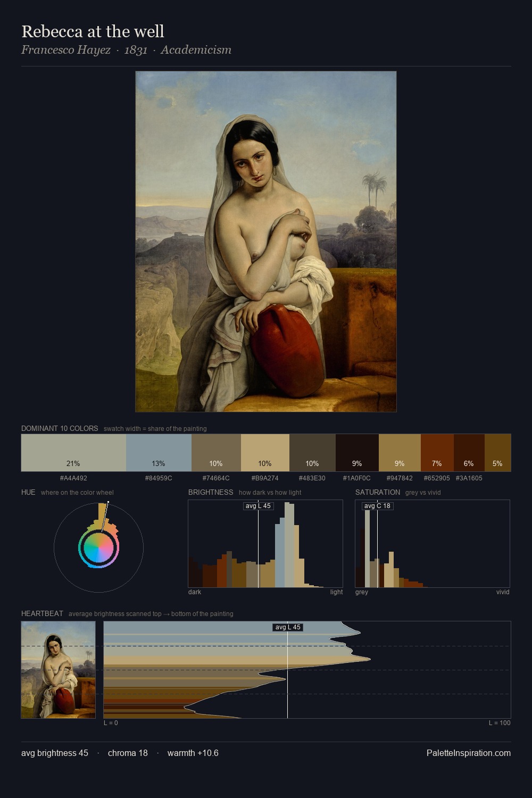Select the hex label #947842
This screenshot has width=532, height=798.
[x=400, y=478]
